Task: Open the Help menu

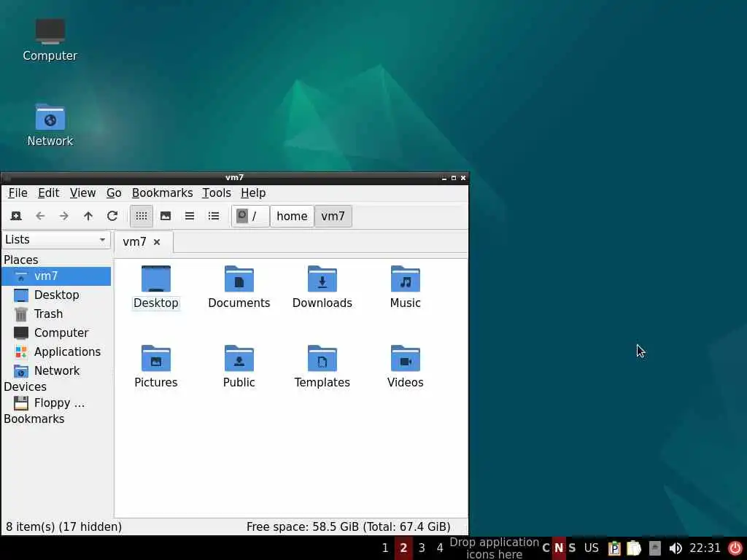Action: (x=253, y=192)
